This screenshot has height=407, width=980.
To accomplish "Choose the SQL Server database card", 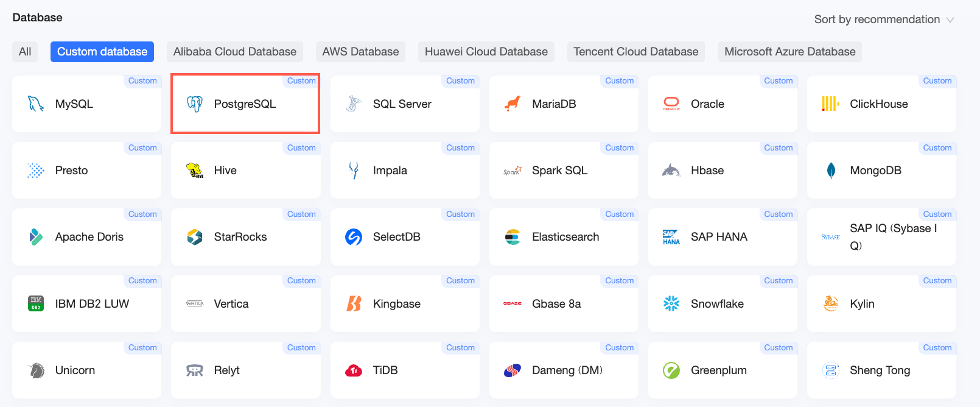I will [405, 104].
